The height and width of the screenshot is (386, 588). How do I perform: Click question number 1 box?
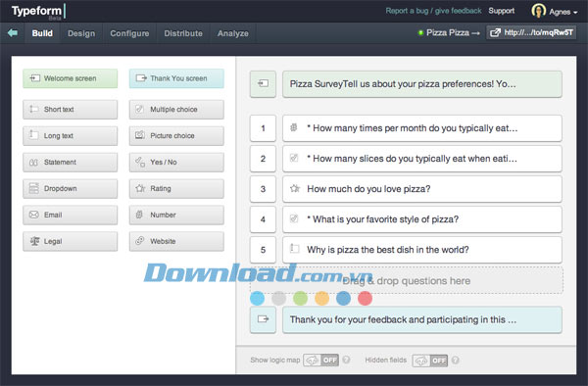[x=263, y=128]
